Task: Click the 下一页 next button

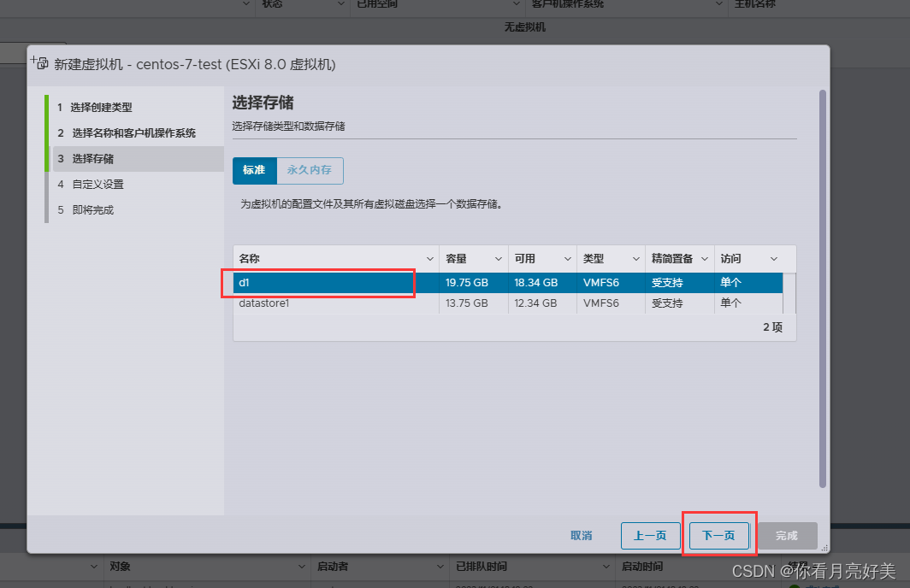Action: click(719, 535)
